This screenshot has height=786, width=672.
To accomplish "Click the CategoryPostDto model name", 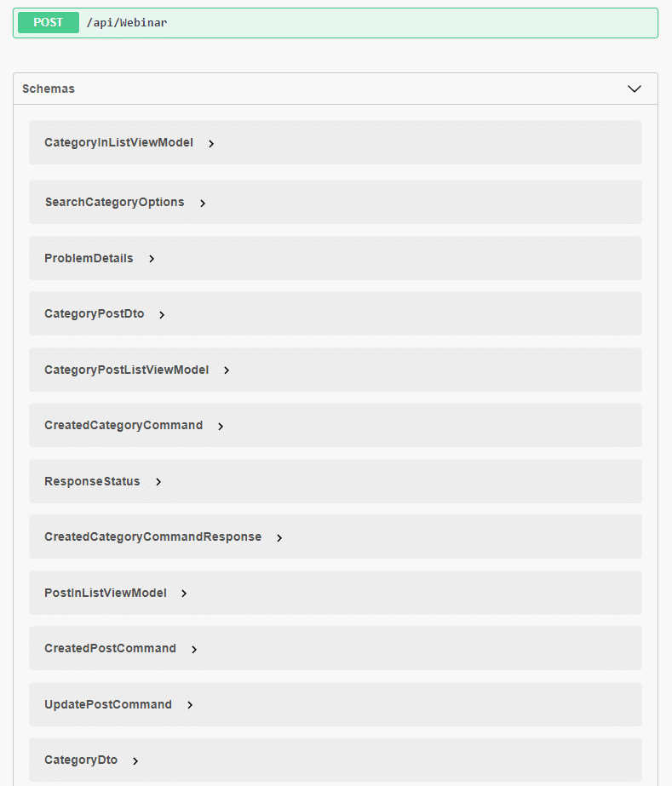I will point(95,313).
